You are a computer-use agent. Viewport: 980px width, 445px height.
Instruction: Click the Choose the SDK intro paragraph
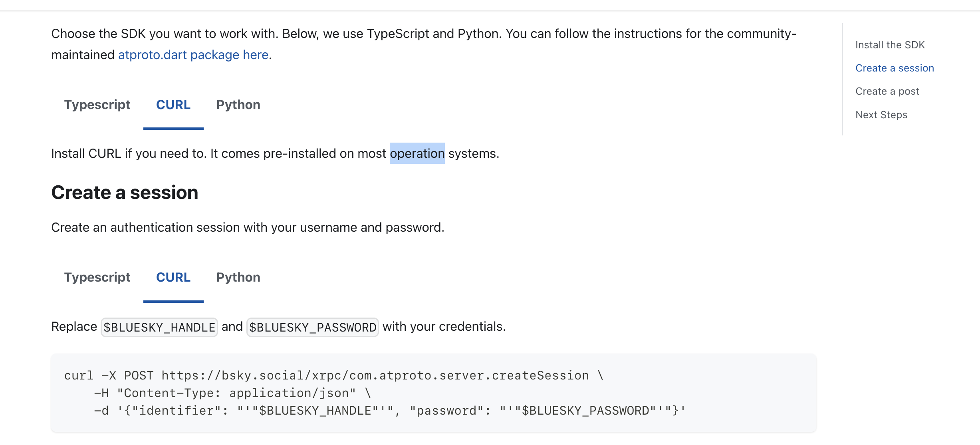[423, 34]
